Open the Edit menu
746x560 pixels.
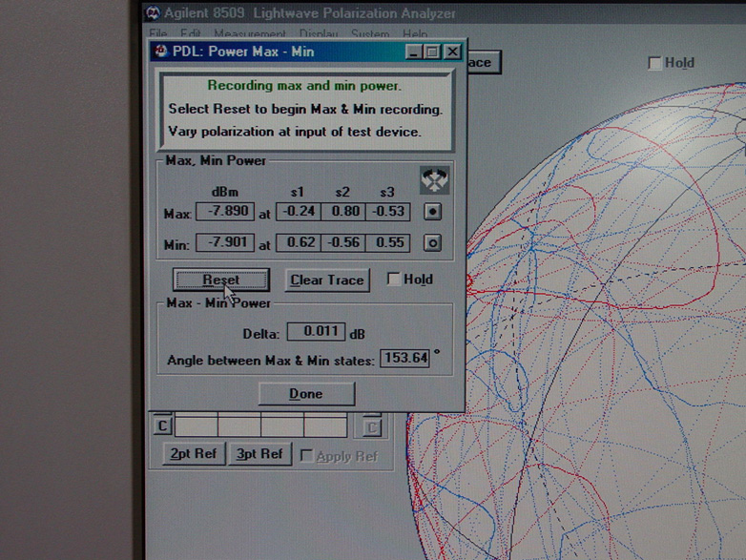pos(190,33)
